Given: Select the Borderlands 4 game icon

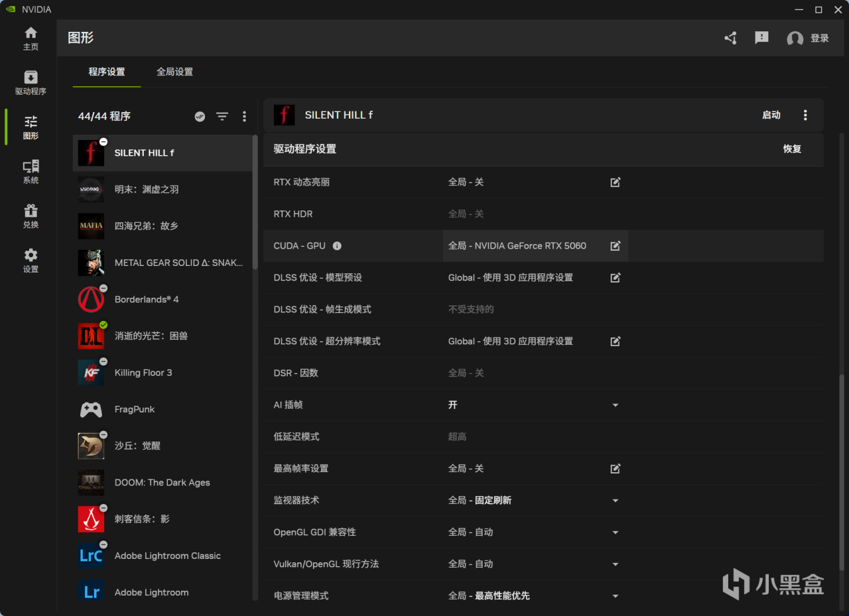Looking at the screenshot, I should click(91, 299).
